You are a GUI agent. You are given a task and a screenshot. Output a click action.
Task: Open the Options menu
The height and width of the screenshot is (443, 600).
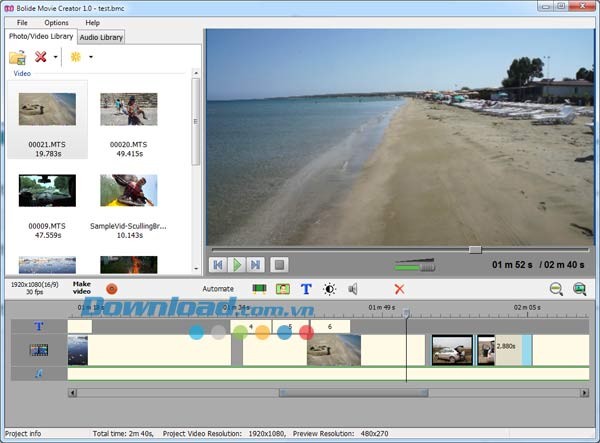[x=56, y=23]
